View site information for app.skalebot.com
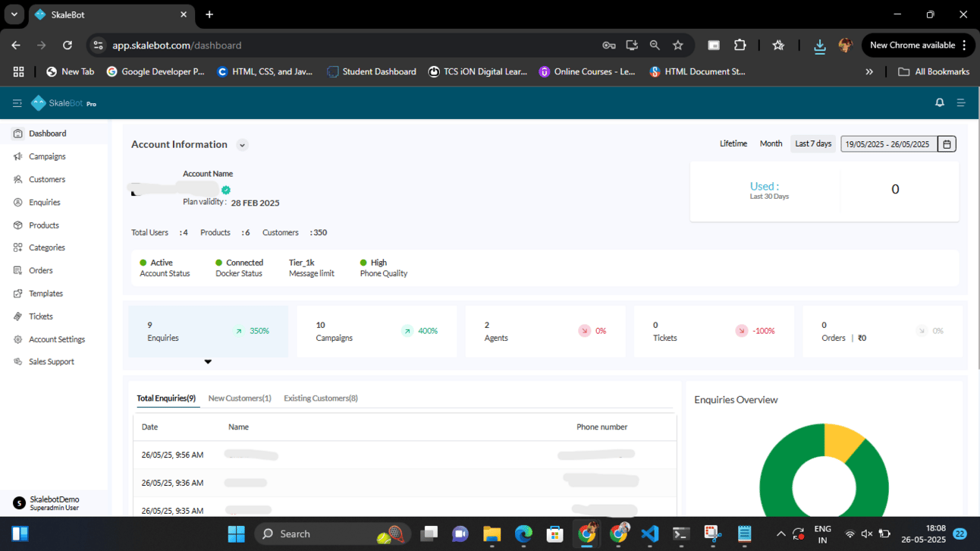This screenshot has width=980, height=551. pos(98,46)
